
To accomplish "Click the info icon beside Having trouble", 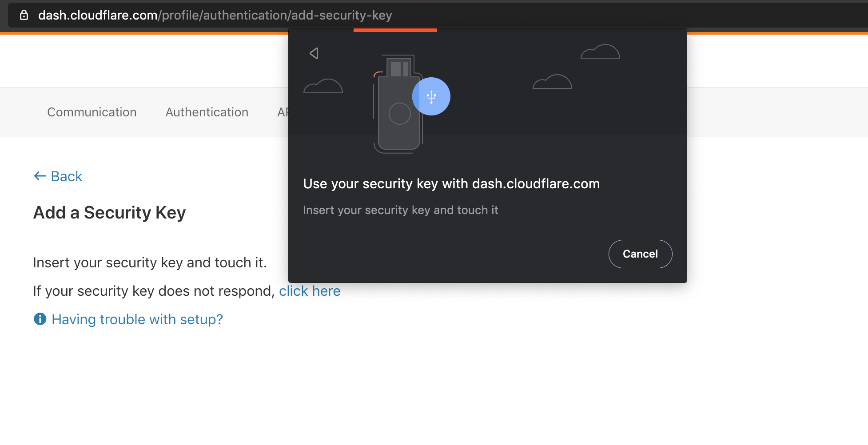I will pyautogui.click(x=40, y=319).
